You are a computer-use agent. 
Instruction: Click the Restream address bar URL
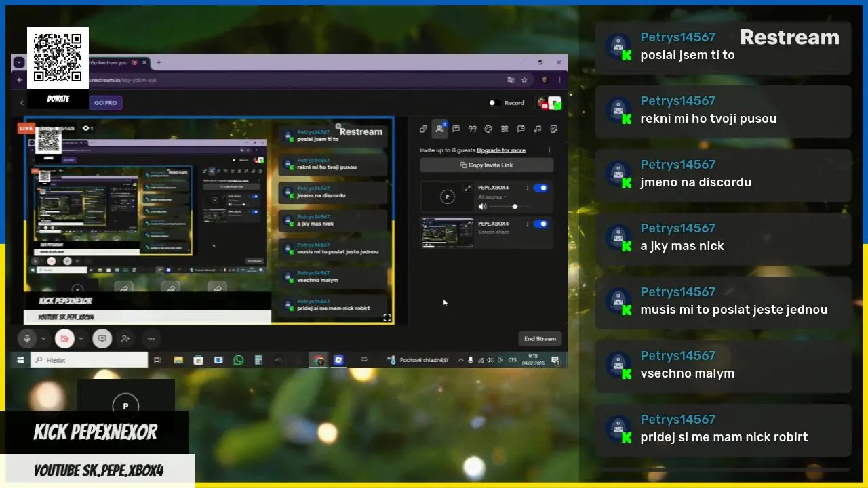[122, 80]
